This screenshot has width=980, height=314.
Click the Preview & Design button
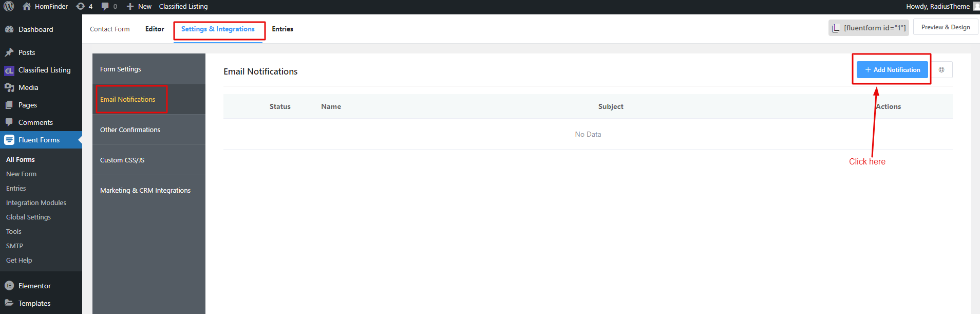click(x=946, y=27)
